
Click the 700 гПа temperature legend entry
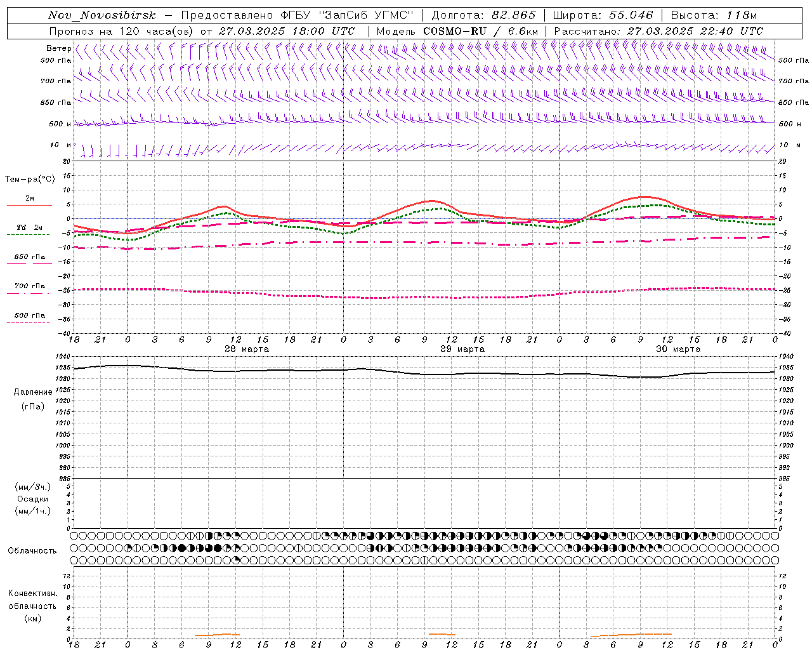(x=29, y=286)
